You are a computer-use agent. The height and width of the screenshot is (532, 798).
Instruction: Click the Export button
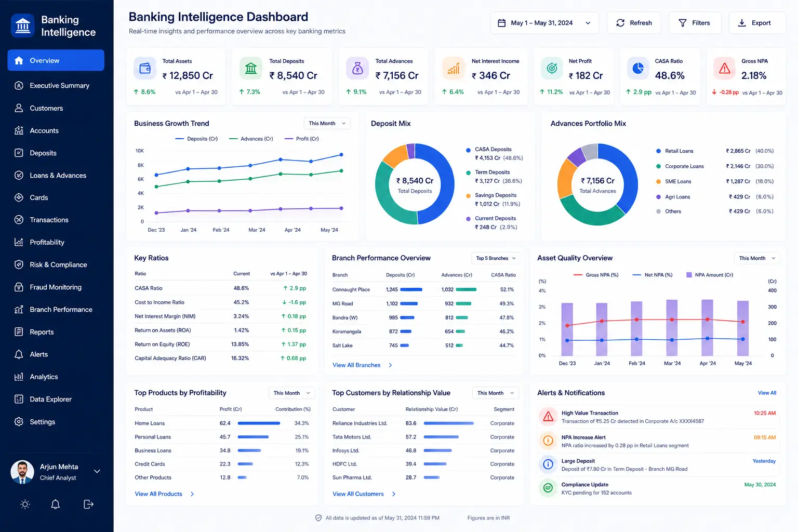(757, 23)
